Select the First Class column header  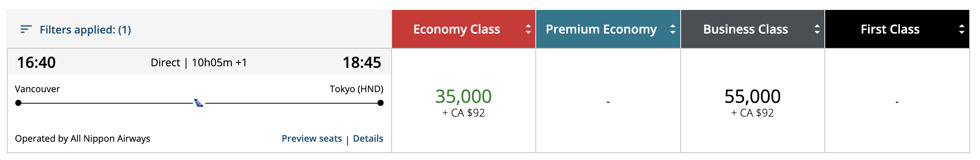pos(890,29)
